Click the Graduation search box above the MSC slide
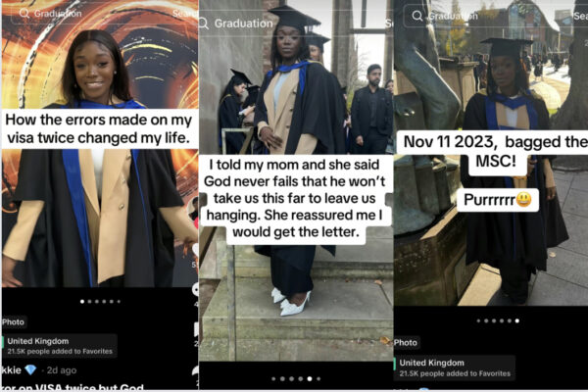 tap(487, 16)
